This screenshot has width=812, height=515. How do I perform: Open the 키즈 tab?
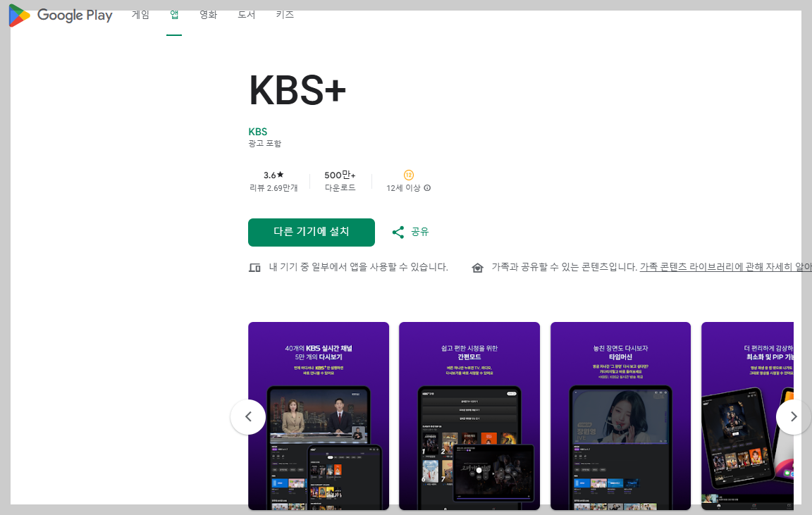(x=285, y=15)
